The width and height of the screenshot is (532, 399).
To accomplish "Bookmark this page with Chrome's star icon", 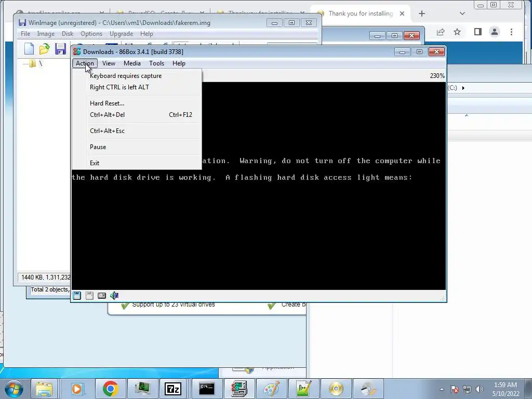I will click(x=457, y=32).
